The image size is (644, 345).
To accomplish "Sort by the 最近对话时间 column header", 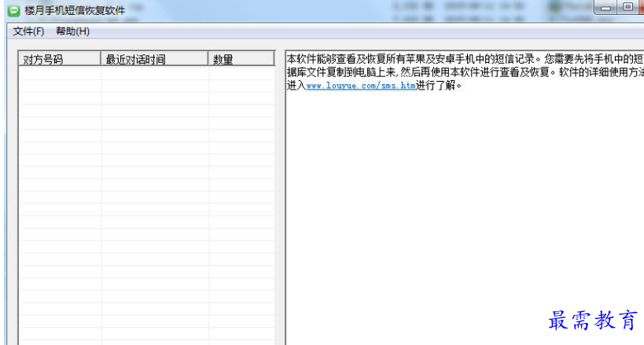I will 155,59.
